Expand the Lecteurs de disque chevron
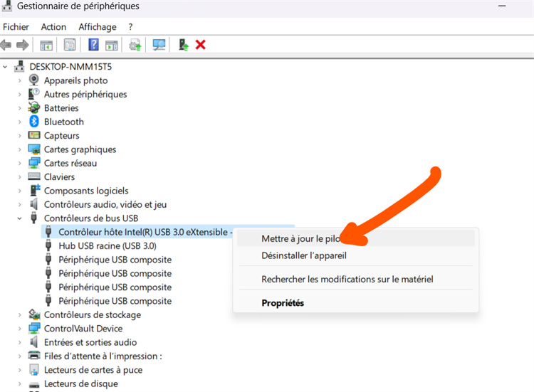Screen dimensions: 534x392 pyautogui.click(x=19, y=384)
